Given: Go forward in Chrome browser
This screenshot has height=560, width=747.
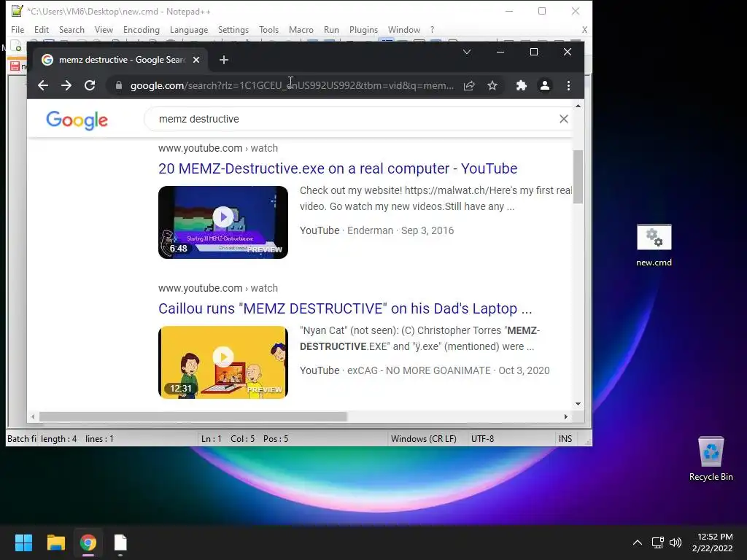Looking at the screenshot, I should click(66, 86).
